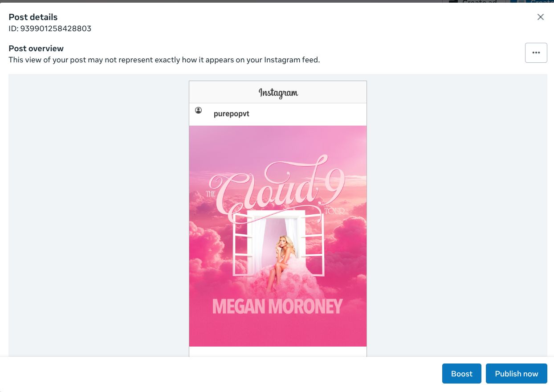Click the ellipsis icon in Post overview
554x392 pixels.
[536, 53]
